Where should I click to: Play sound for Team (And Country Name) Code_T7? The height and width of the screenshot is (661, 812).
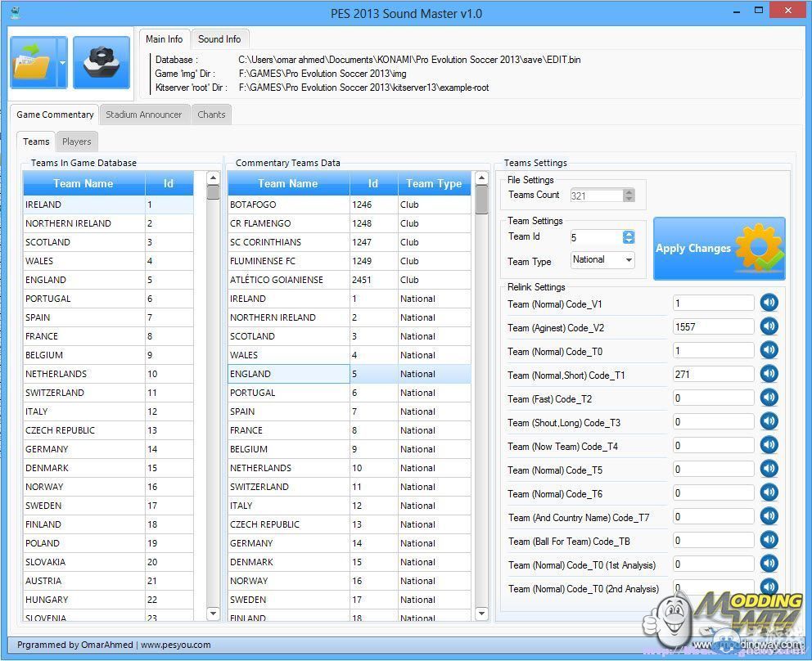769,515
